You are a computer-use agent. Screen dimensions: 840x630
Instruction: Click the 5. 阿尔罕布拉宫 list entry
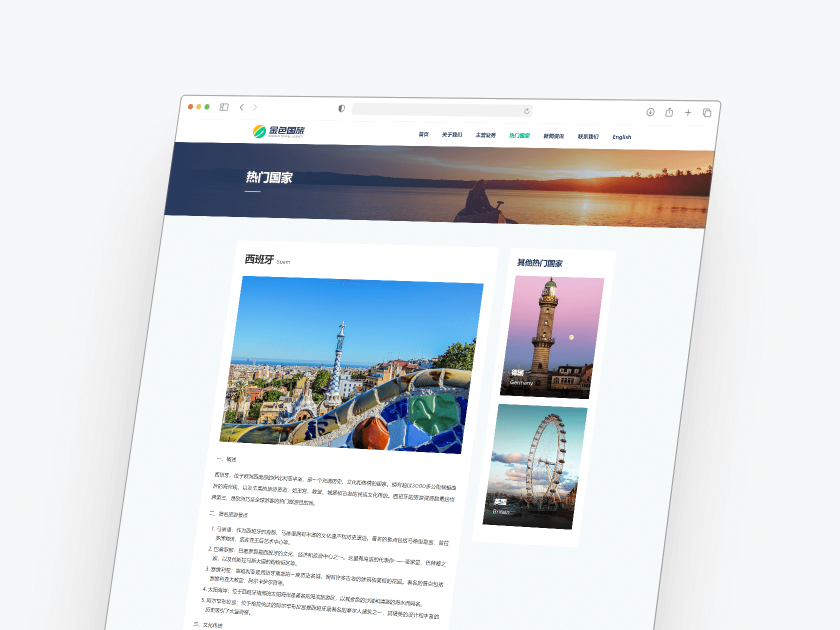(x=320, y=609)
